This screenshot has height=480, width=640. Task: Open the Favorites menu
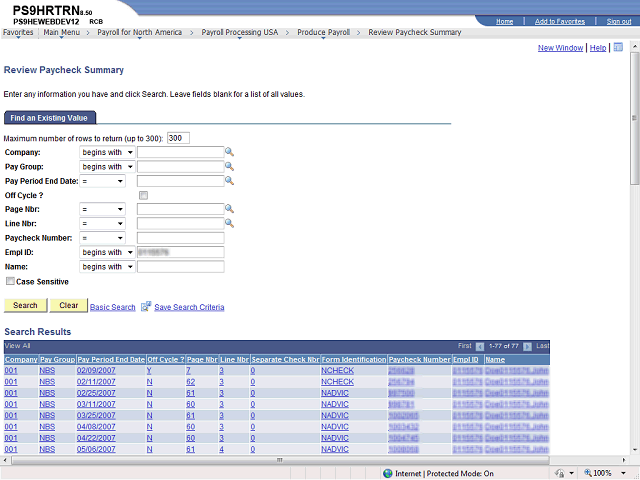18,32
